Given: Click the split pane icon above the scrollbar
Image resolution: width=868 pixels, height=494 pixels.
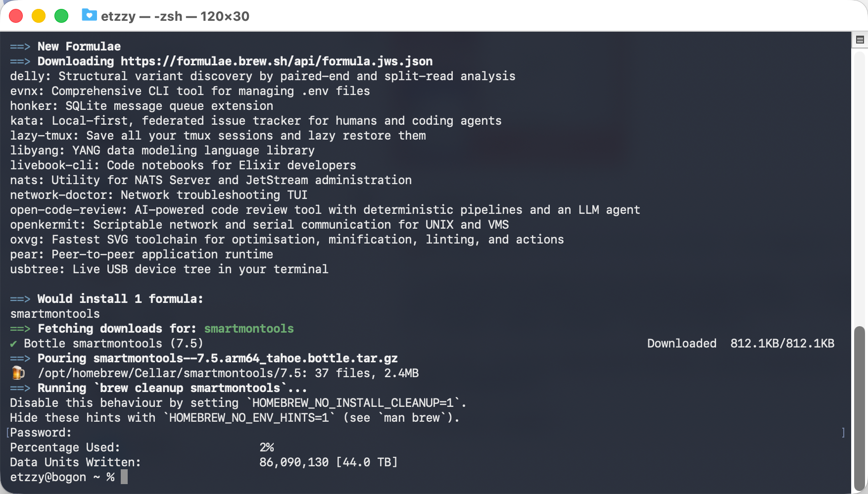Looking at the screenshot, I should coord(860,40).
